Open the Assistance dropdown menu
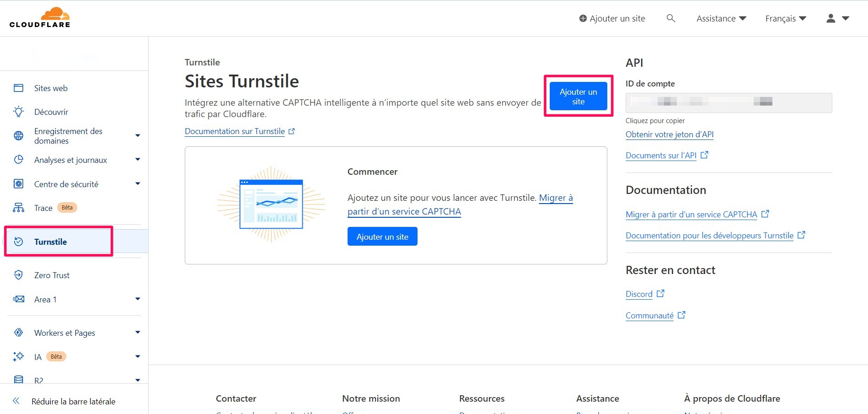Viewport: 868px width, 414px height. point(721,18)
